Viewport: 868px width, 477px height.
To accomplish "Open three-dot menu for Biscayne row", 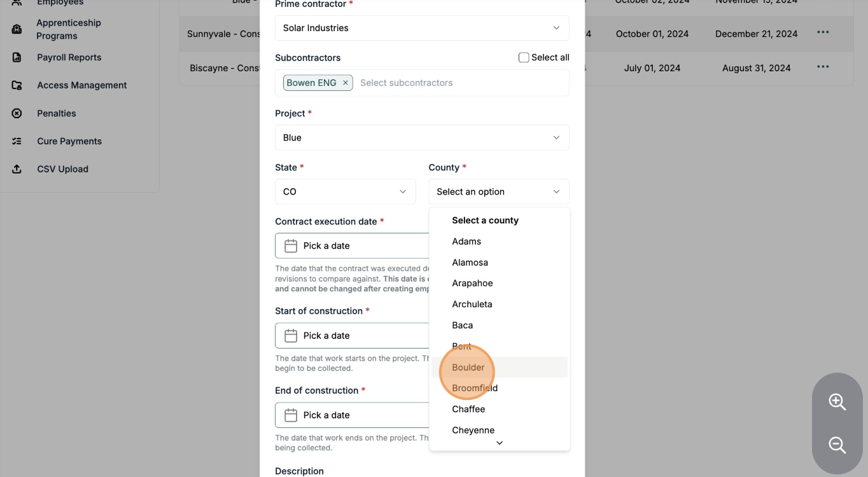I will pos(823,67).
